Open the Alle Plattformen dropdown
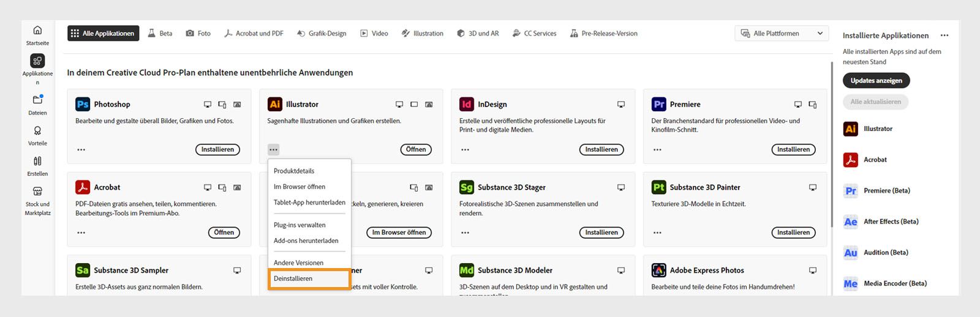Viewport: 980px width, 317px height. coord(782,33)
